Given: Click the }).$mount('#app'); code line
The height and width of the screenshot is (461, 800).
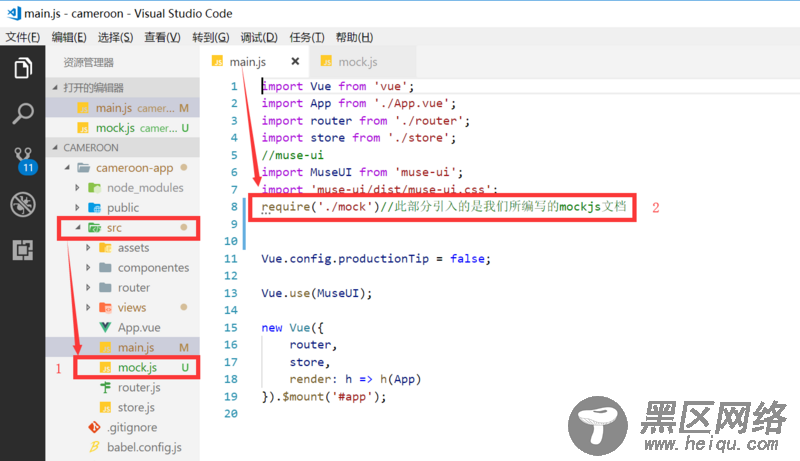Looking at the screenshot, I should click(x=324, y=396).
